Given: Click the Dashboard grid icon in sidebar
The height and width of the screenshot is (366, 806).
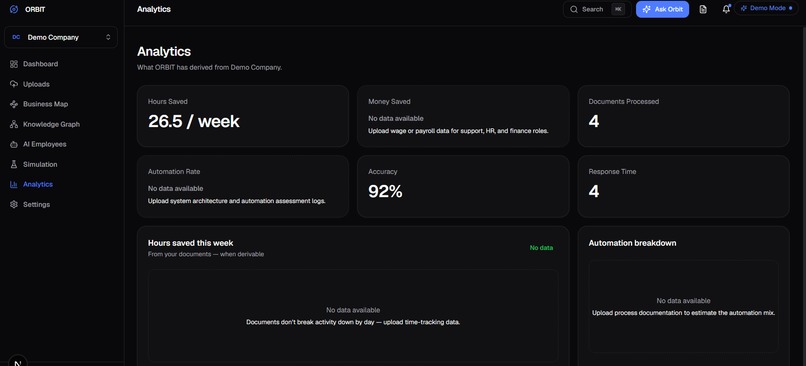Looking at the screenshot, I should [x=14, y=64].
